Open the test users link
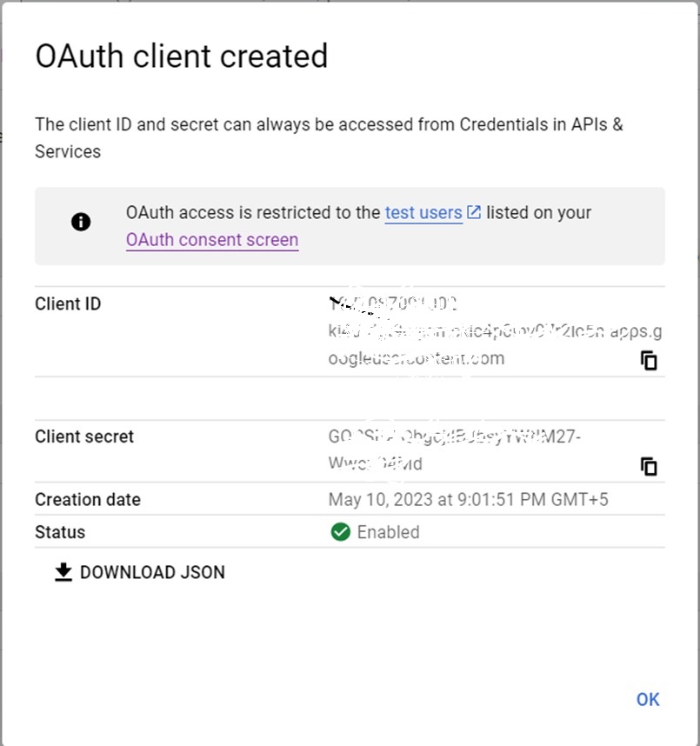This screenshot has height=746, width=700. pos(423,212)
